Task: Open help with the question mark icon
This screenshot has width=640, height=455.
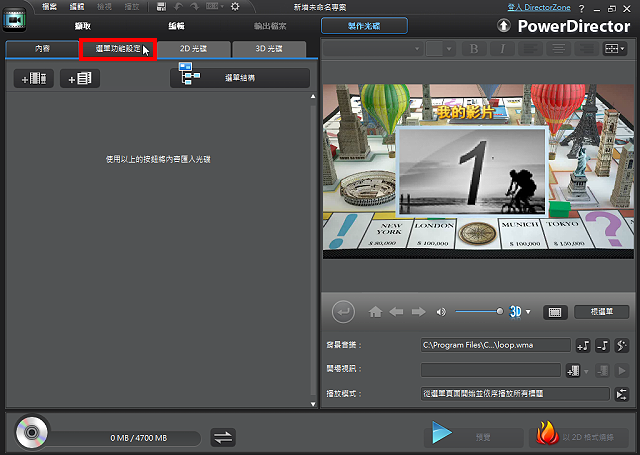Action: pos(581,9)
